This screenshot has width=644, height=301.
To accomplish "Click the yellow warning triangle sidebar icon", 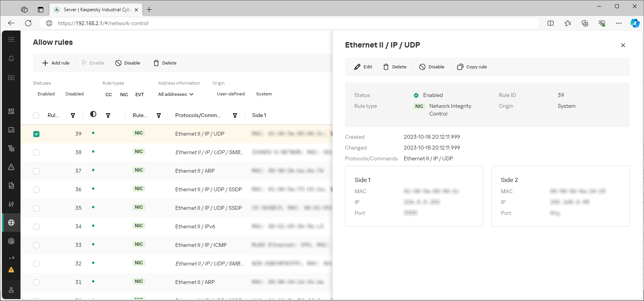I will tap(11, 270).
